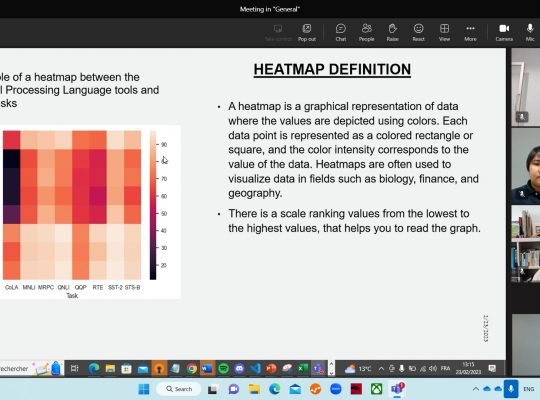Click the CoLA axis label
This screenshot has height=400, width=540.
[11, 287]
